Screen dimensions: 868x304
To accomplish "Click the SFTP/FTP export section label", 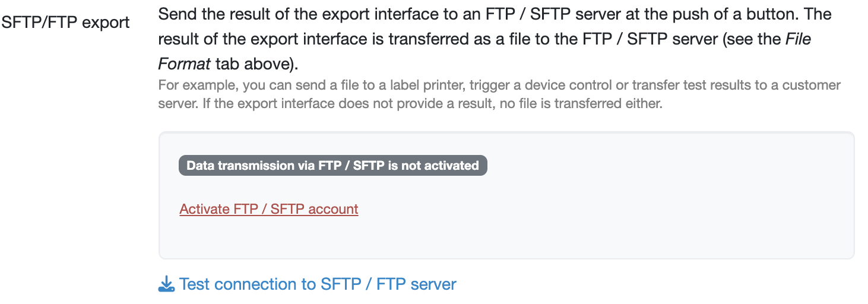I will (x=66, y=23).
